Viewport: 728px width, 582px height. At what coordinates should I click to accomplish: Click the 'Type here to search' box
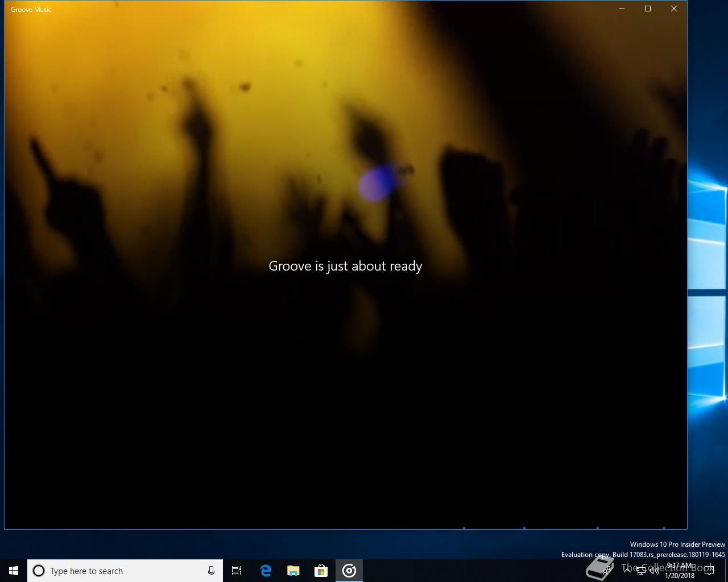click(x=125, y=571)
